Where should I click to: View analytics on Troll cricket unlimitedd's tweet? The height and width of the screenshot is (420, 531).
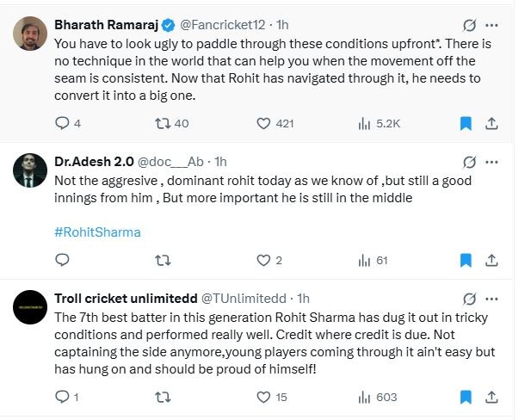pyautogui.click(x=364, y=397)
